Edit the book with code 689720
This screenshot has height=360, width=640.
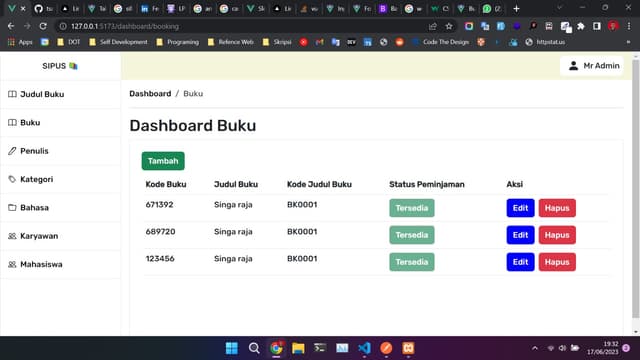point(520,235)
